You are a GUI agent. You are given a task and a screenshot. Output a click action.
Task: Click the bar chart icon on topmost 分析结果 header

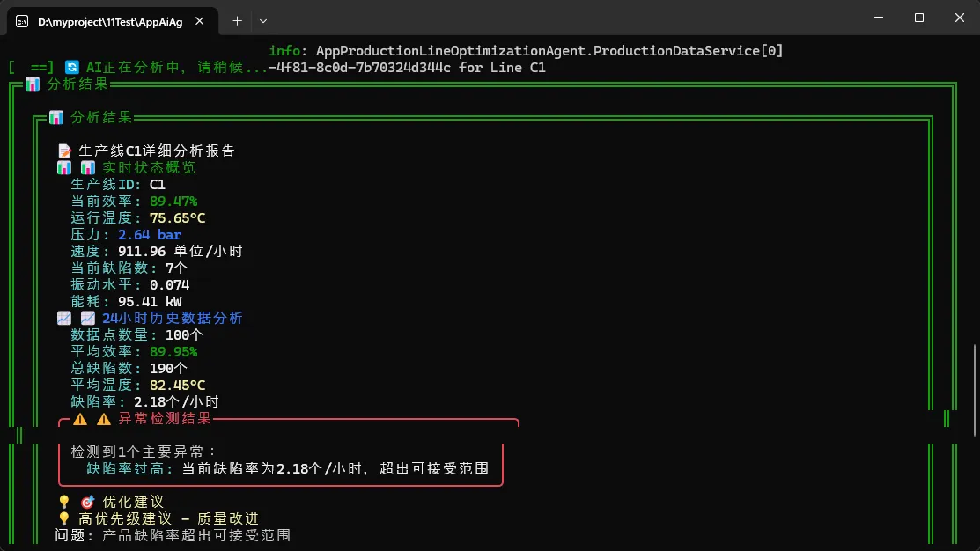coord(33,84)
